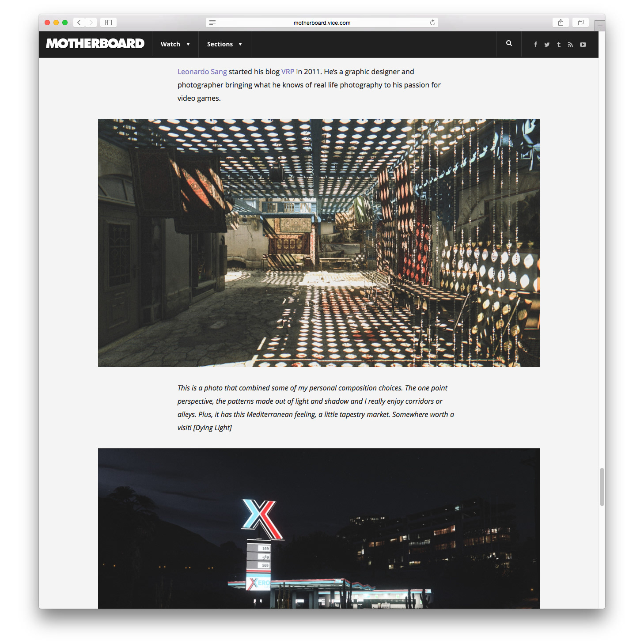This screenshot has width=644, height=644.
Task: Open Motherboard's YouTube icon
Action: tap(583, 45)
